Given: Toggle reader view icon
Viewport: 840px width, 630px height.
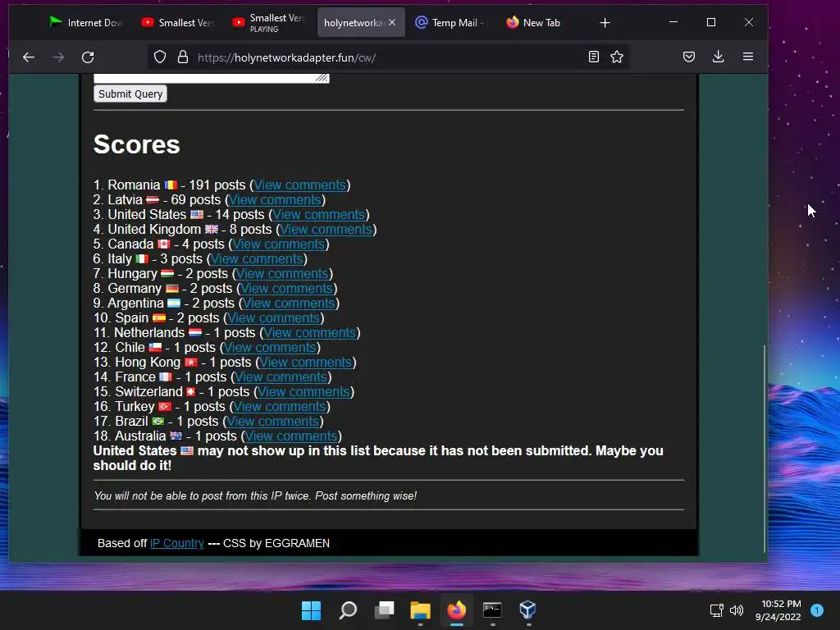Looking at the screenshot, I should pyautogui.click(x=594, y=57).
